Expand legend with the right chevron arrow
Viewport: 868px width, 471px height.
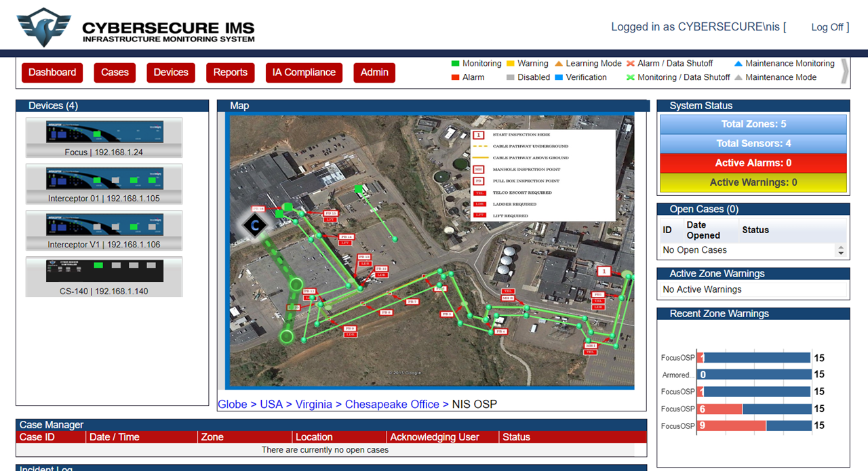[x=844, y=70]
